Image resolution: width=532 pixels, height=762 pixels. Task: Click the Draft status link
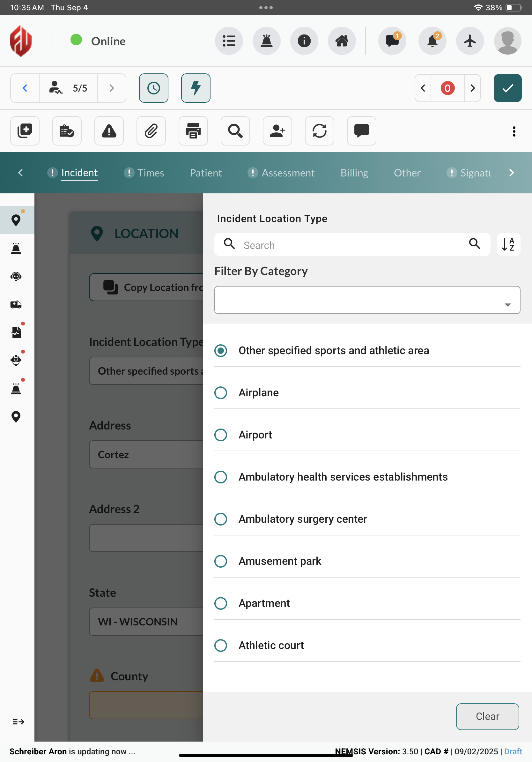point(513,751)
